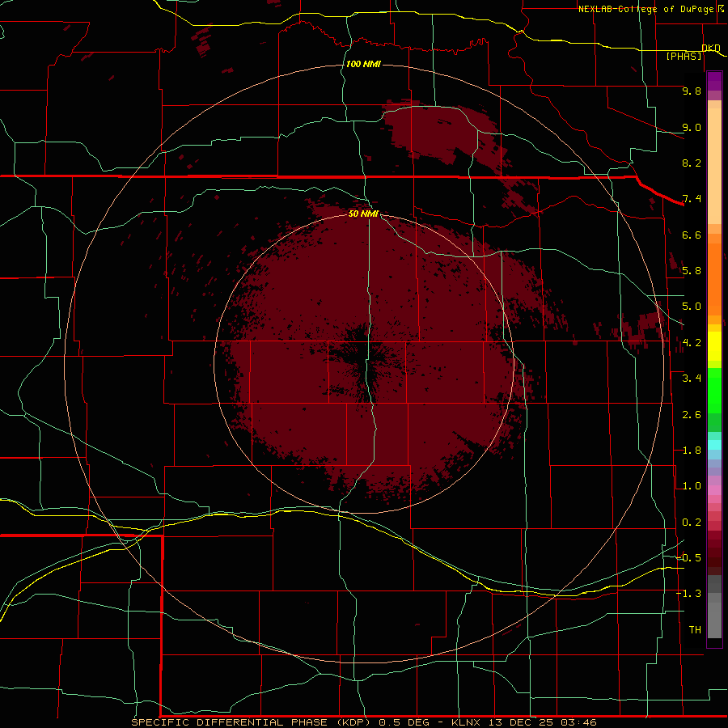This screenshot has height=728, width=728.
Task: Click the 03:46 timestamp
Action: click(578, 722)
